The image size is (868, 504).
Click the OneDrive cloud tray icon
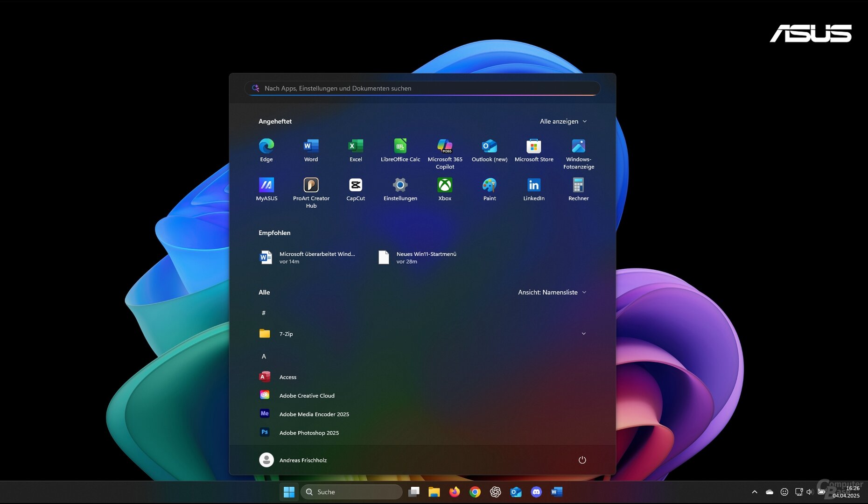point(770,492)
